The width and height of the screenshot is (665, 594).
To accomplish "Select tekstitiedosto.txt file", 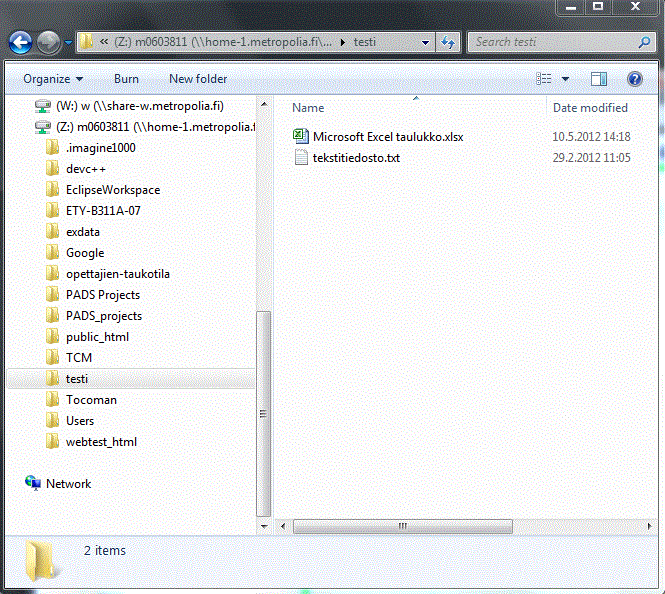I will coord(356,158).
